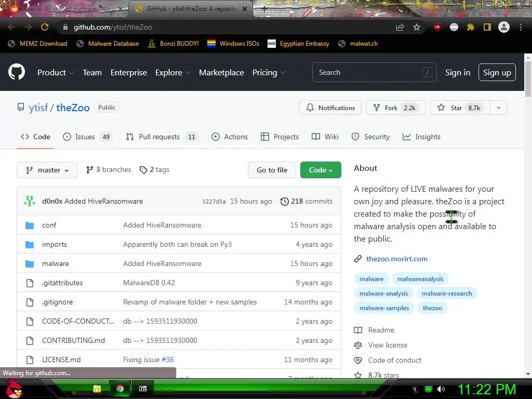Viewport: 532px width, 399px height.
Task: Click Go to file button
Action: tap(272, 170)
